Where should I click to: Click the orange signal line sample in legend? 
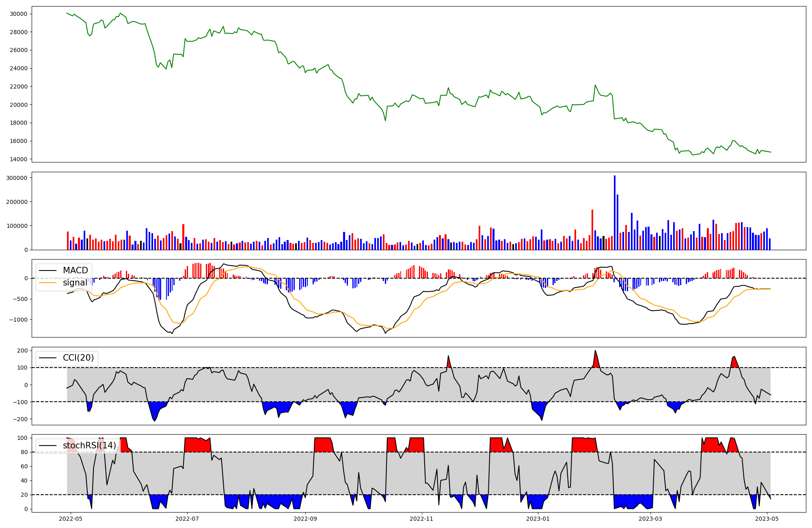[48, 283]
